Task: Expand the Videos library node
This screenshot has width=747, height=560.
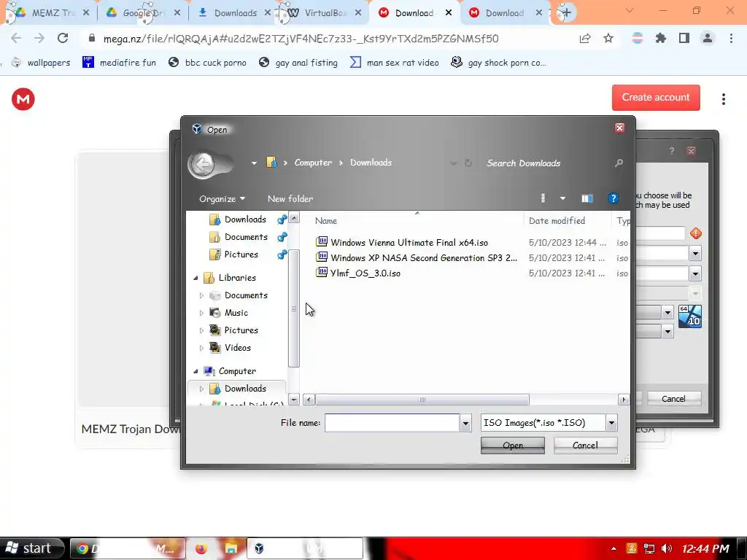Action: (201, 348)
